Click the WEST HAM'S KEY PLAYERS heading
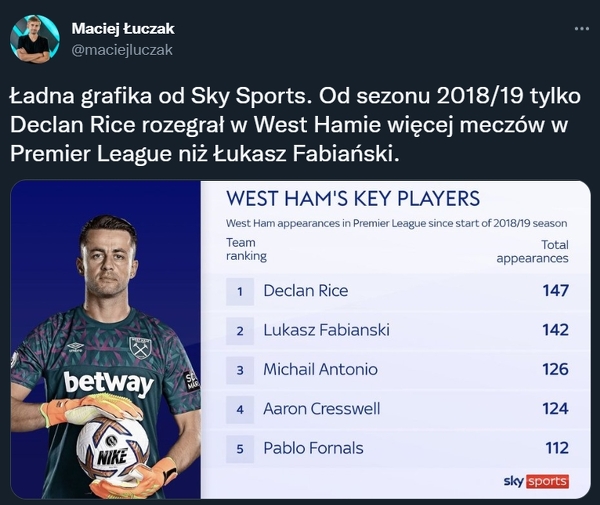600x505 pixels. 353,198
